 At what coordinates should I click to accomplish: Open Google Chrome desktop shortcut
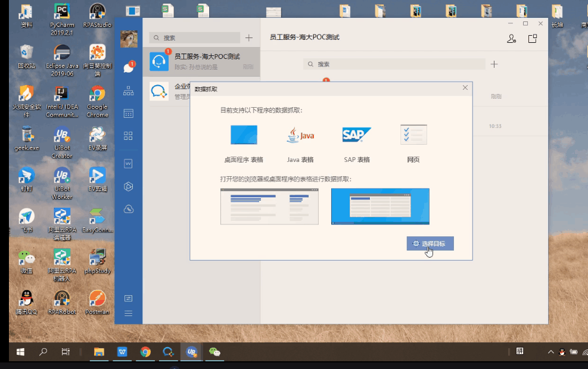pyautogui.click(x=97, y=102)
